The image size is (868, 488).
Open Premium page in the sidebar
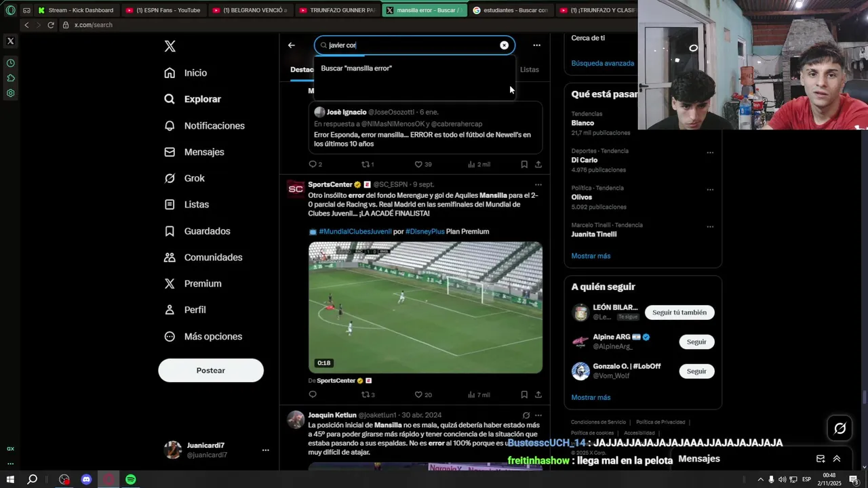193,283
